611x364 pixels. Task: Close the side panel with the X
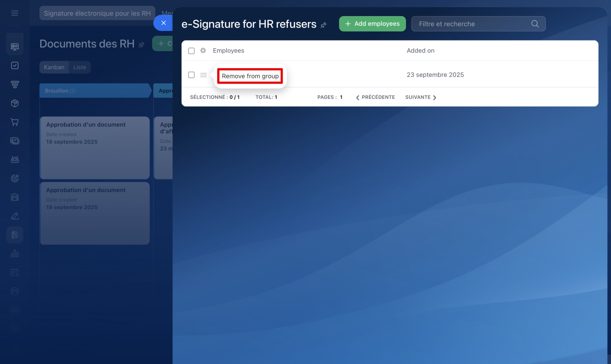pos(163,23)
